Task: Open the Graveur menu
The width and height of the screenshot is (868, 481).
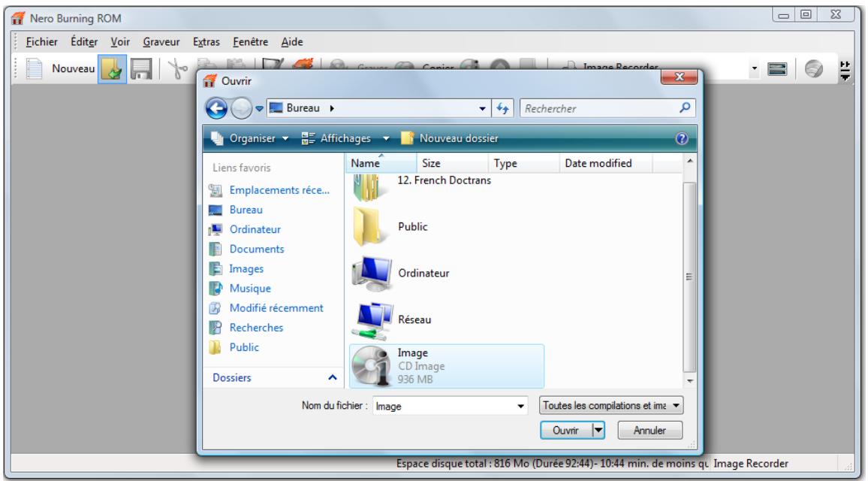Action: pos(161,41)
